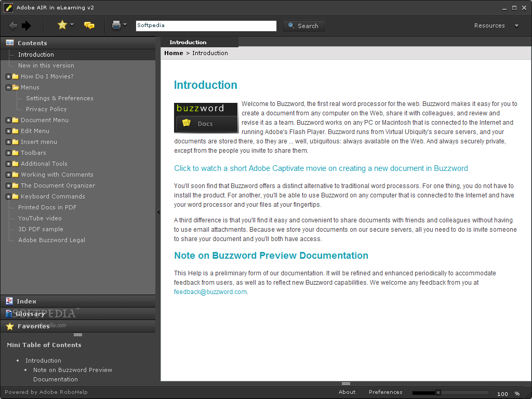Click the About button in status bar

[347, 392]
